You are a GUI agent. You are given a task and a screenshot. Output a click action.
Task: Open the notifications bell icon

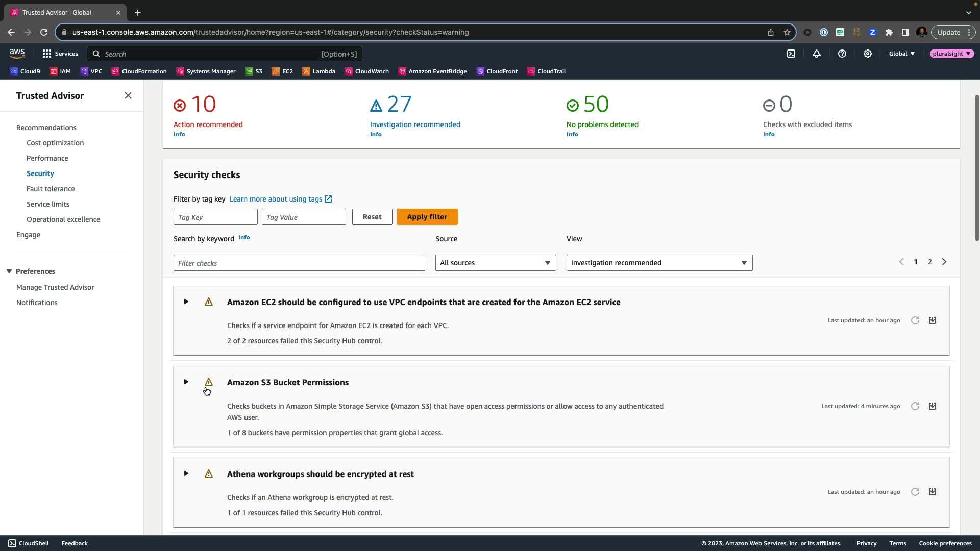click(816, 54)
